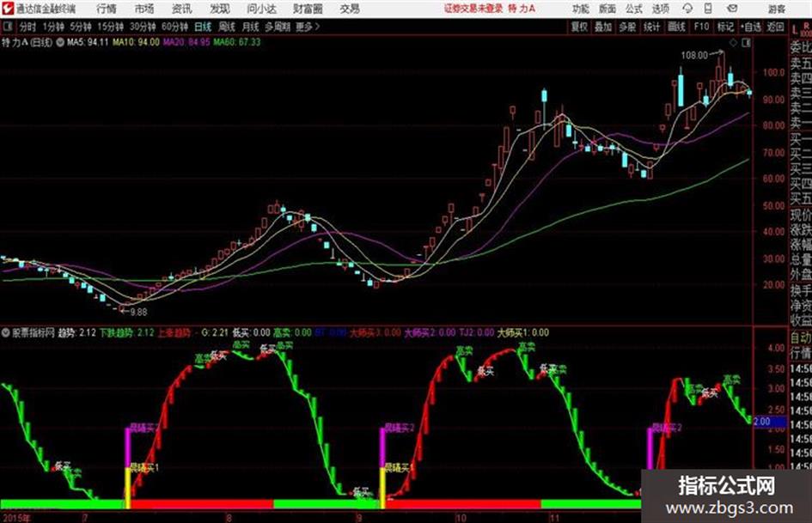Click the diamond icon above the chart
The image size is (812, 523).
point(733,43)
